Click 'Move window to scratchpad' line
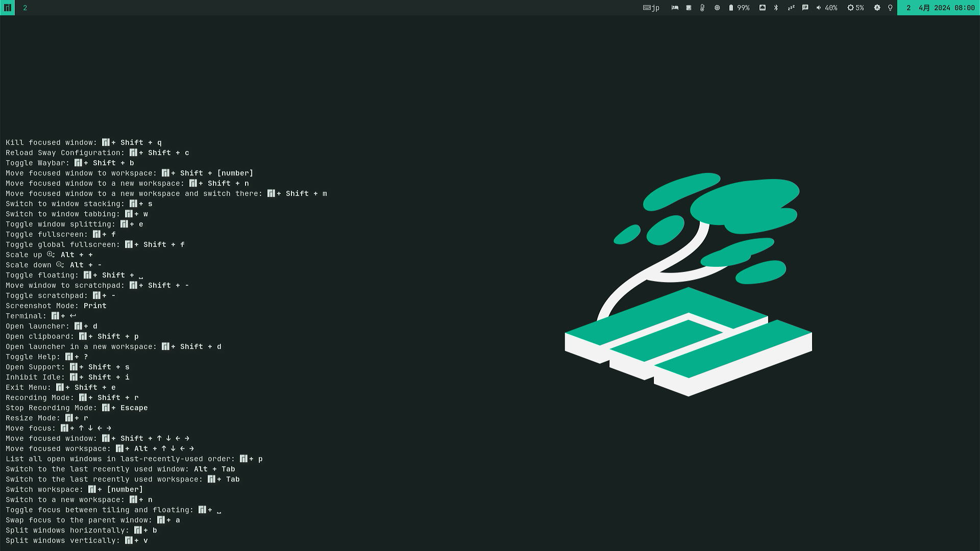Screen dimensions: 980x551 pos(97,285)
